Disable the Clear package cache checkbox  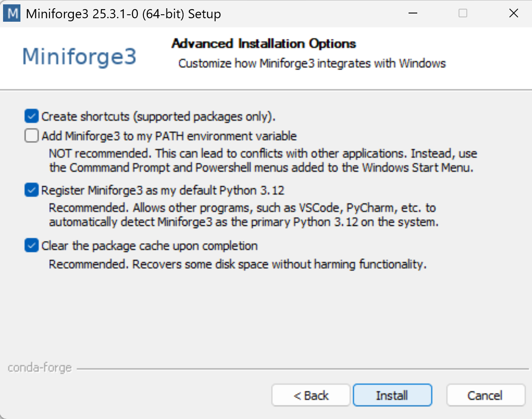31,246
